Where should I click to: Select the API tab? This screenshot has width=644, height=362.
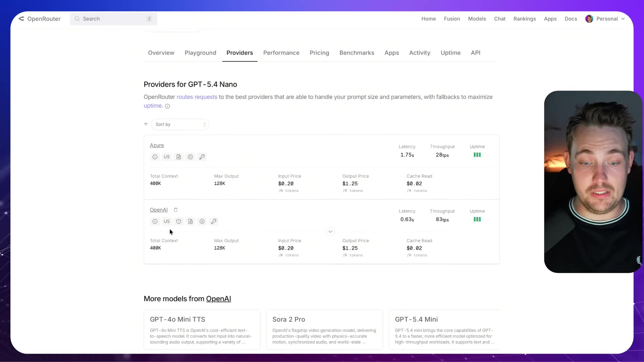[475, 53]
